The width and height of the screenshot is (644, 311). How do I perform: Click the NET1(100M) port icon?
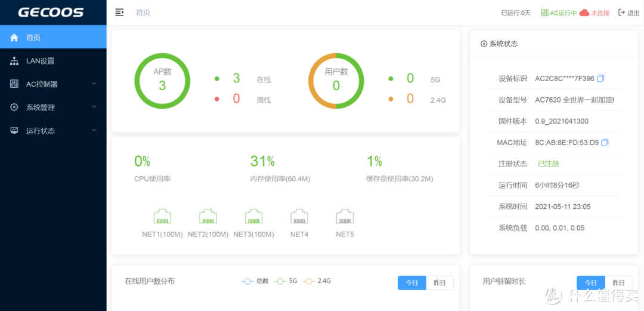[x=162, y=216]
